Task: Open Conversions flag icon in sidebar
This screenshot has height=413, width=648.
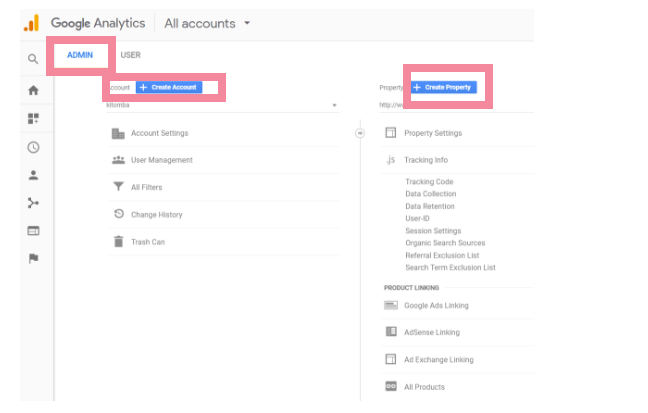Action: click(33, 258)
